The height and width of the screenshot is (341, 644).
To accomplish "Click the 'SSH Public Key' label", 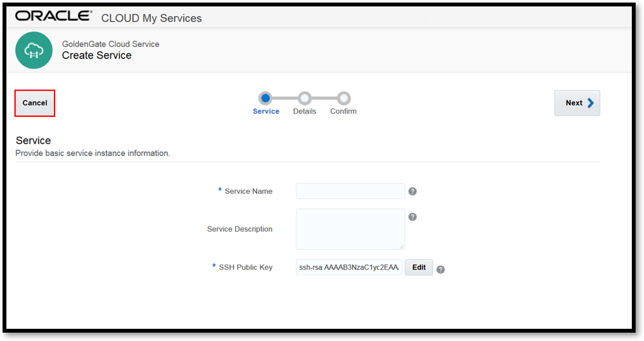I will coord(246,267).
